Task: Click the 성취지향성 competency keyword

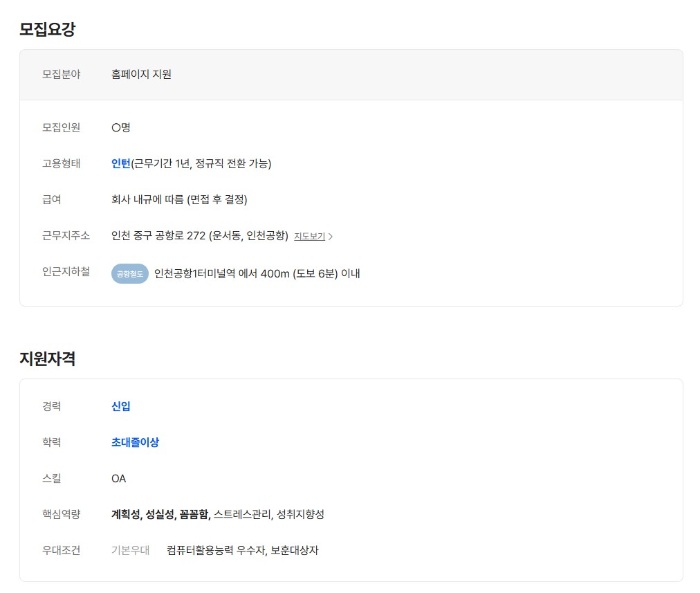Action: 300,514
